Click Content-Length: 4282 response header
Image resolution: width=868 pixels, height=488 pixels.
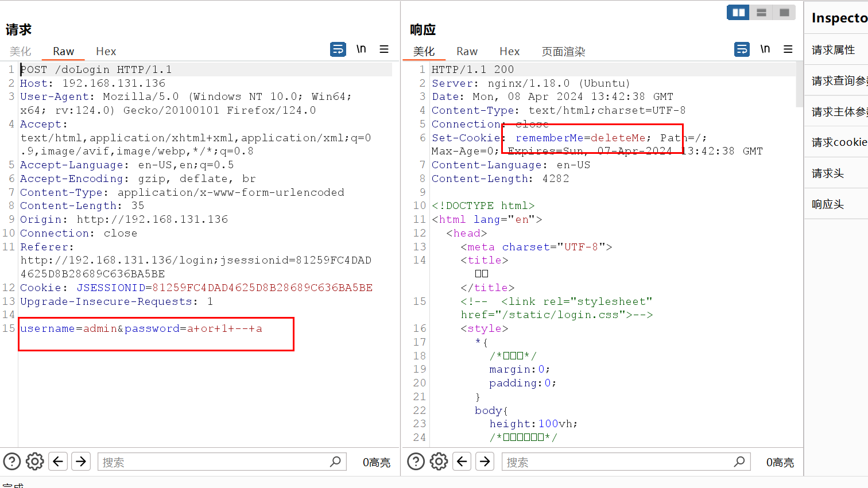coord(500,179)
